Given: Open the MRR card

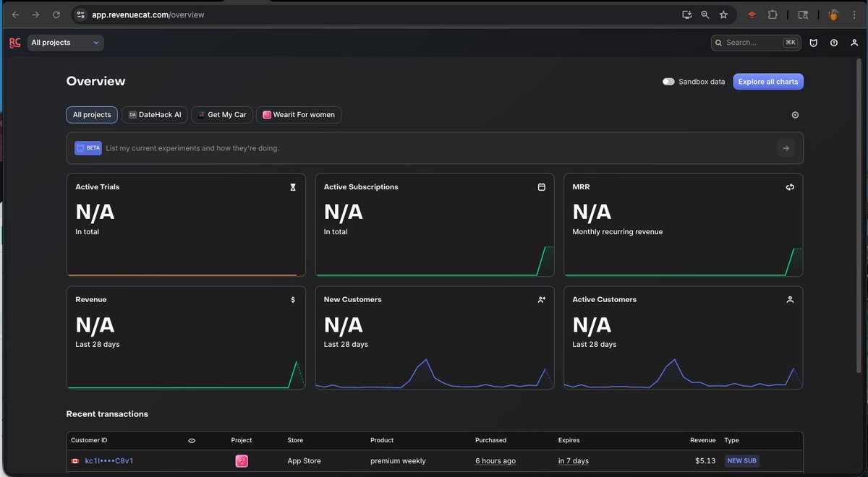Looking at the screenshot, I should pos(684,225).
